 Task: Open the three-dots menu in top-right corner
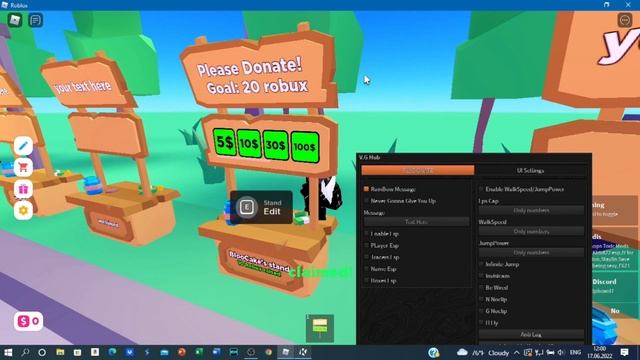[x=625, y=20]
